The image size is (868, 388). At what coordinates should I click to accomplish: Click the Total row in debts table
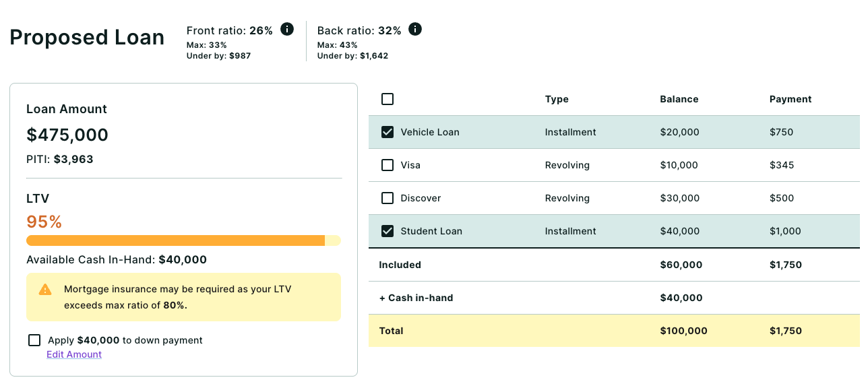pos(614,331)
